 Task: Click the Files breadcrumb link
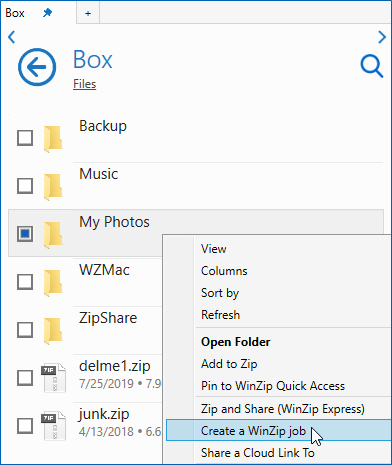tap(85, 84)
